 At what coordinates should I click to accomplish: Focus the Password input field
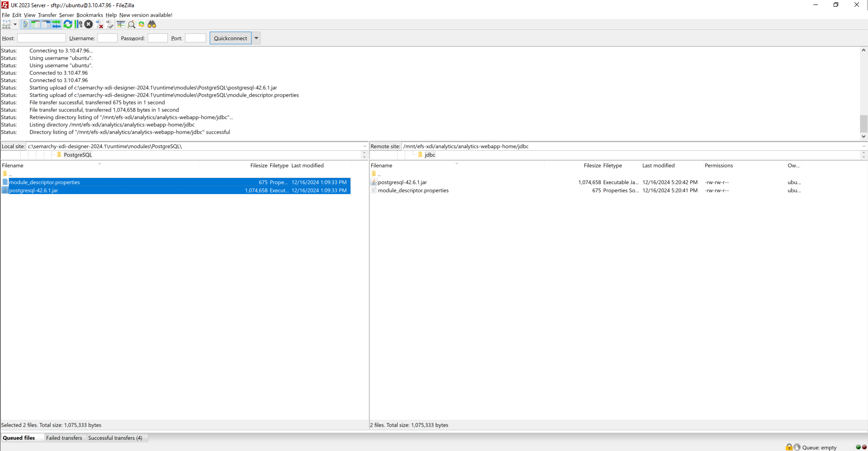158,38
